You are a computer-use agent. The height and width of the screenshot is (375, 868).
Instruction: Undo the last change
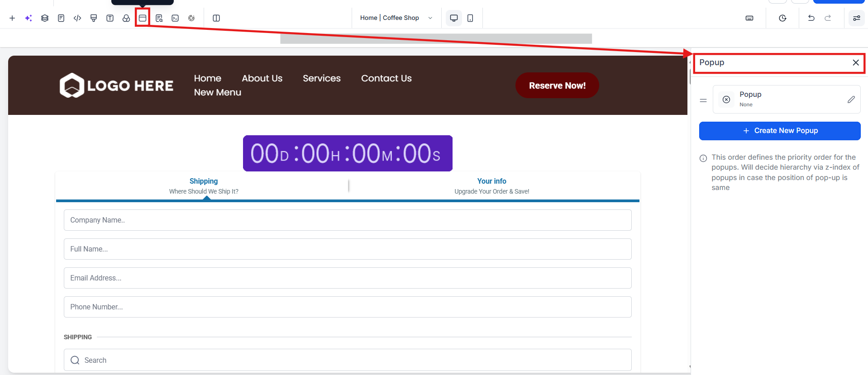811,18
